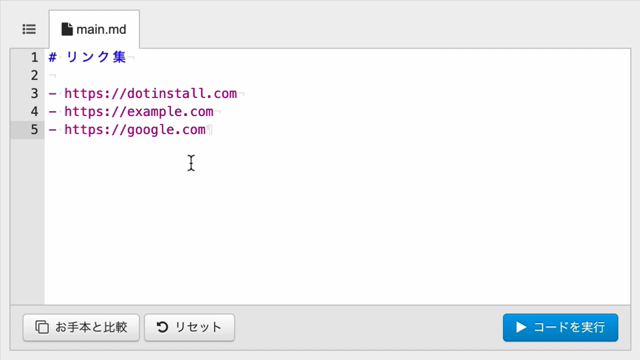
Task: Place cursor in リンク集 heading text
Action: pyautogui.click(x=96, y=57)
